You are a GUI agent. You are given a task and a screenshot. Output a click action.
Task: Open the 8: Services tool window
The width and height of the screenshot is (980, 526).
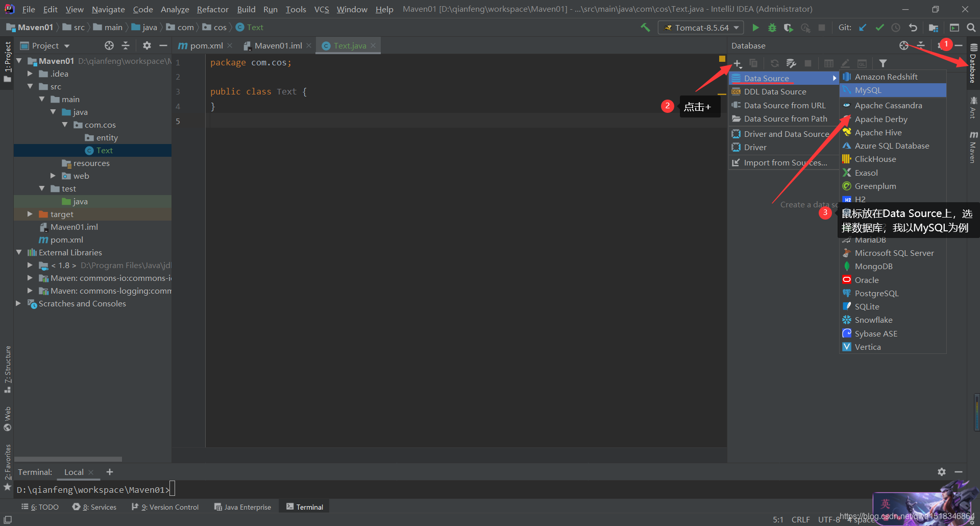(x=94, y=507)
